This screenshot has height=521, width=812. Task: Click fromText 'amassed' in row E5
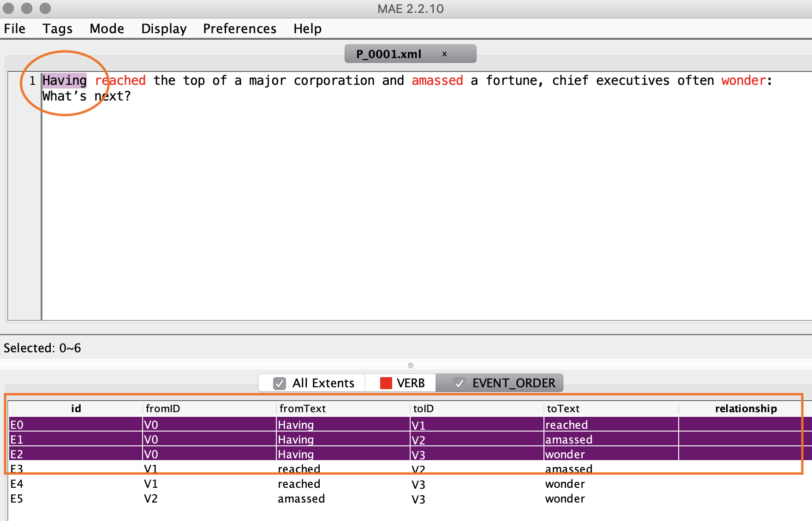coord(344,498)
